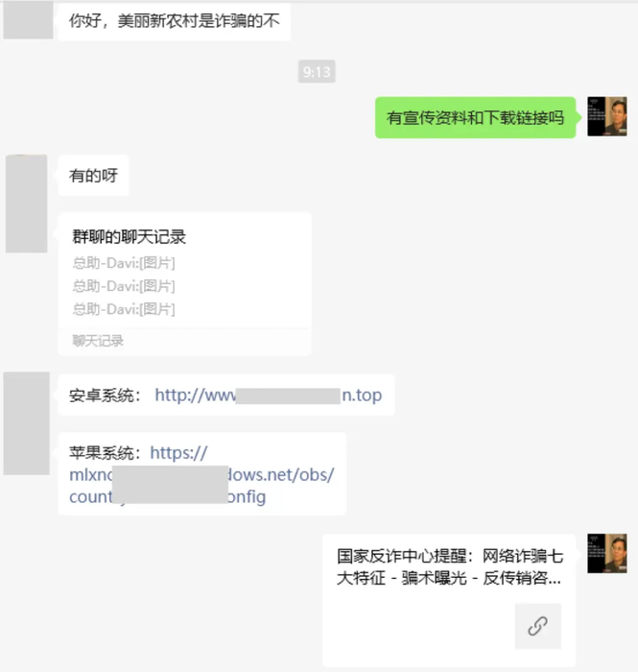Screen dimensions: 638x672
Task: Click the link icon in shared article card
Action: (538, 626)
